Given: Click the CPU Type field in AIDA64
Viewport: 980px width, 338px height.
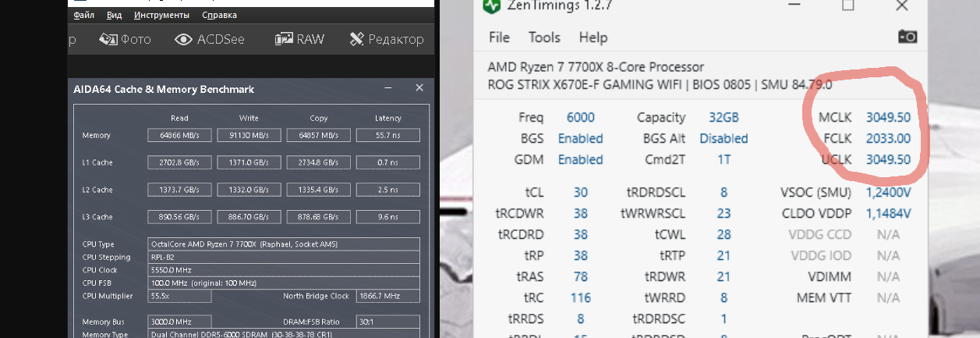Looking at the screenshot, I should (284, 244).
